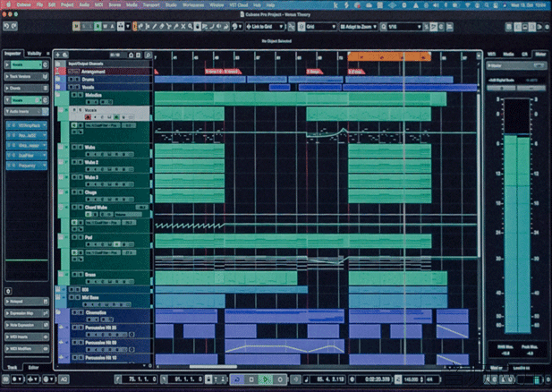This screenshot has width=552, height=392.
Task: Open the Audio Inserts section header
Action: [27, 111]
